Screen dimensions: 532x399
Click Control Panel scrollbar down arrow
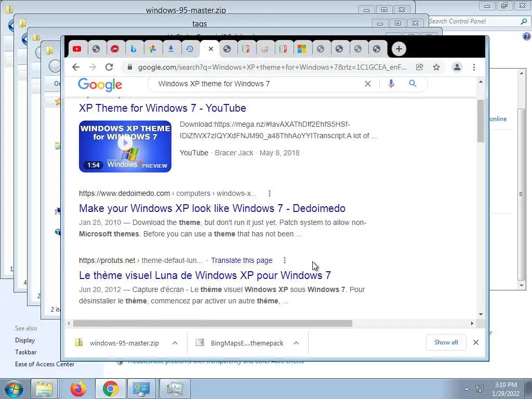pos(522,286)
